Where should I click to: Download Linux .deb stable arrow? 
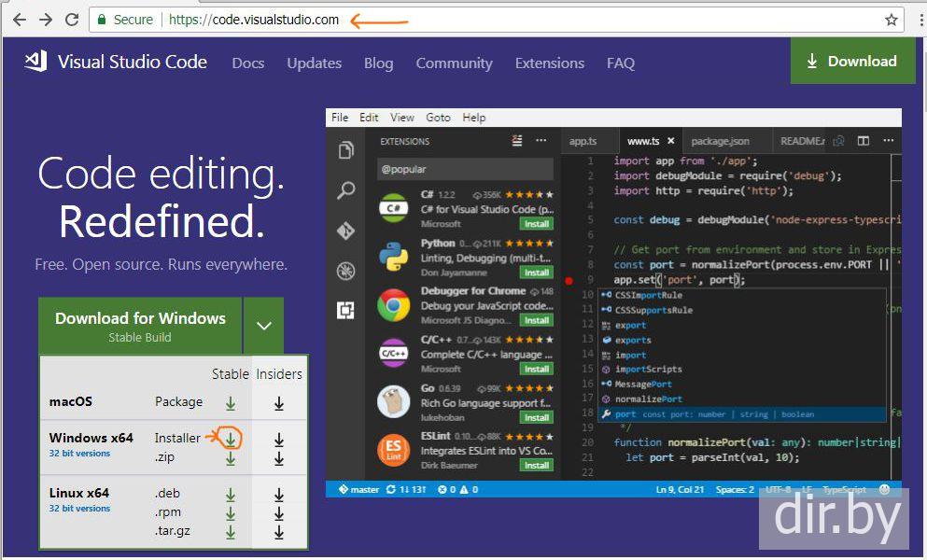231,494
